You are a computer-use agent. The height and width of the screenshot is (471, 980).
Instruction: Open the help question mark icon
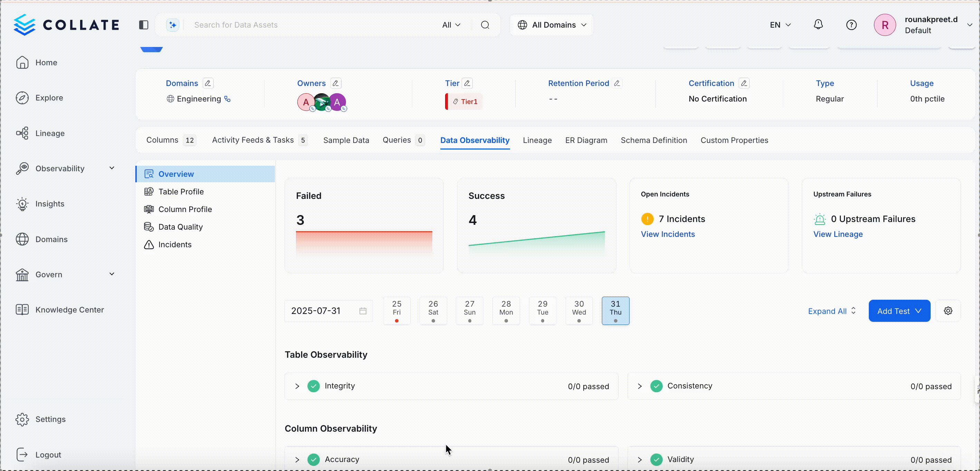pos(851,25)
